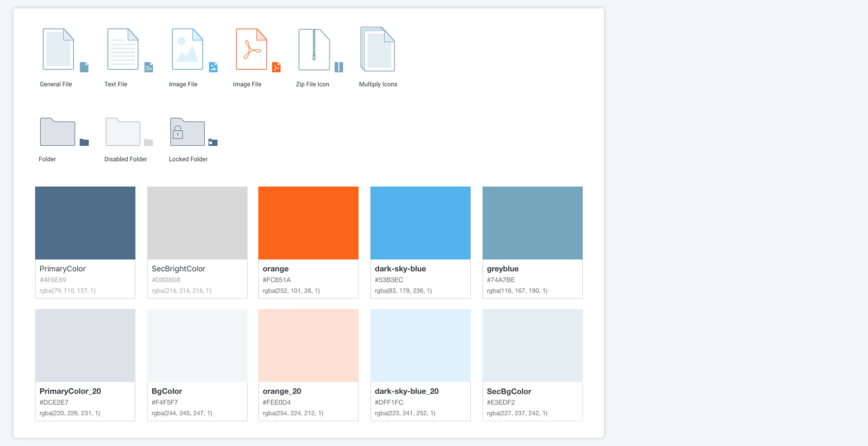This screenshot has height=446, width=868.
Task: Click the #74A7BE hex value
Action: (501, 280)
